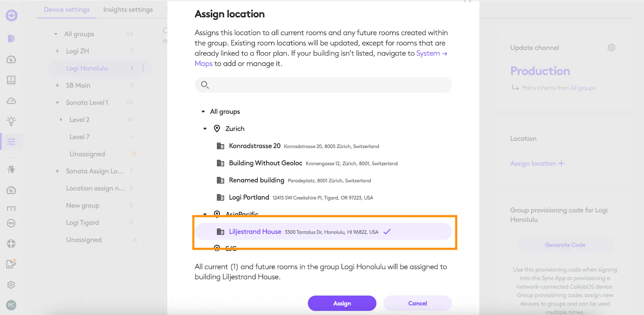Collapse the Sonata Level 1 group
This screenshot has height=315, width=644.
click(x=57, y=103)
